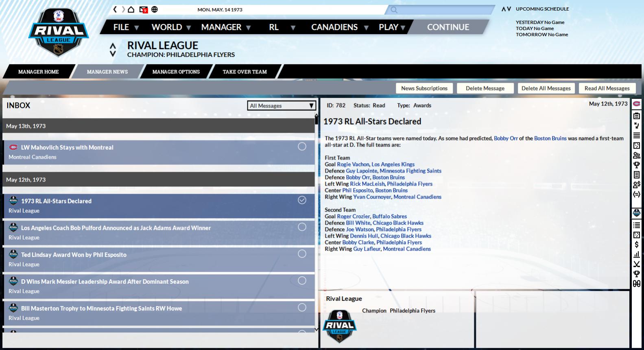Viewport: 644px width, 350px height.
Task: Click up arrow beside Rival League title
Action: tap(113, 46)
